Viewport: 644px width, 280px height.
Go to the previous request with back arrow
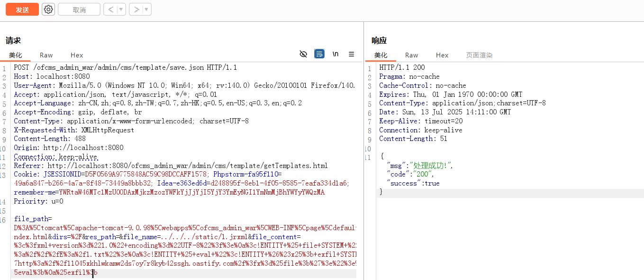pos(110,9)
